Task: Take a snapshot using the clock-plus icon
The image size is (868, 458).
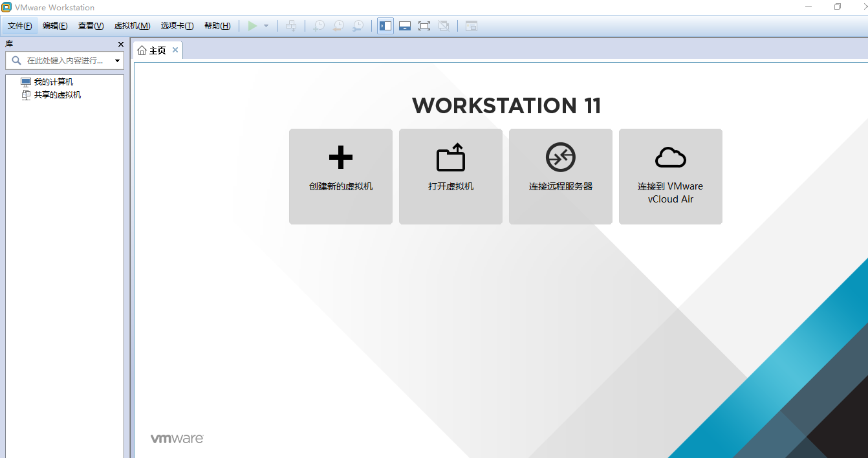Action: tap(319, 26)
